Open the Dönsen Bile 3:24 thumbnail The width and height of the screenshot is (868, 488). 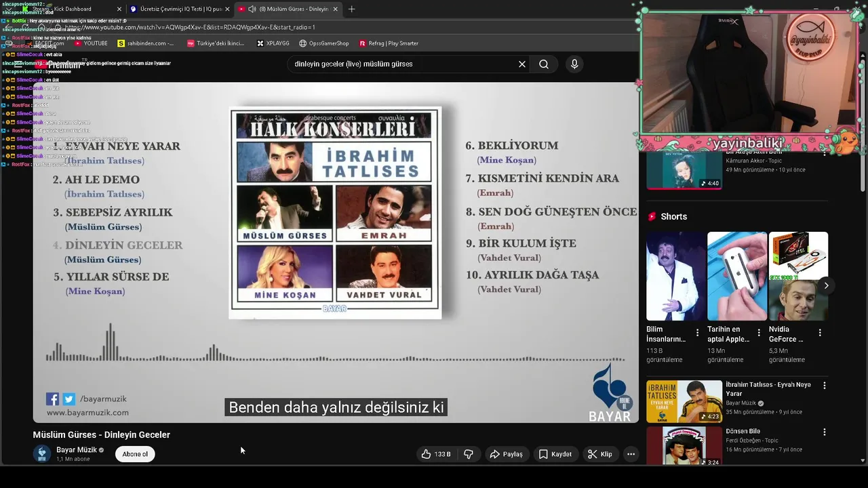pyautogui.click(x=684, y=446)
